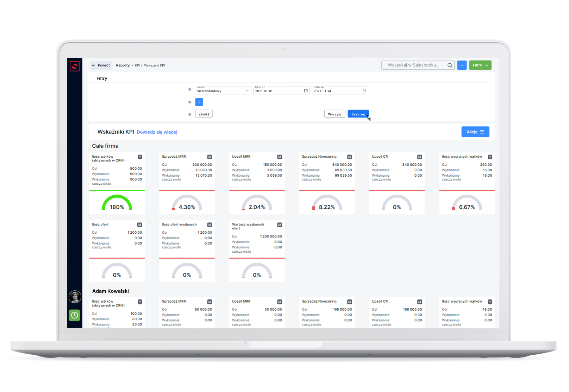The image size is (569, 392).
Task: Click the M badge on Sprzedaż MRR card in Cała firma
Action: pos(210,157)
